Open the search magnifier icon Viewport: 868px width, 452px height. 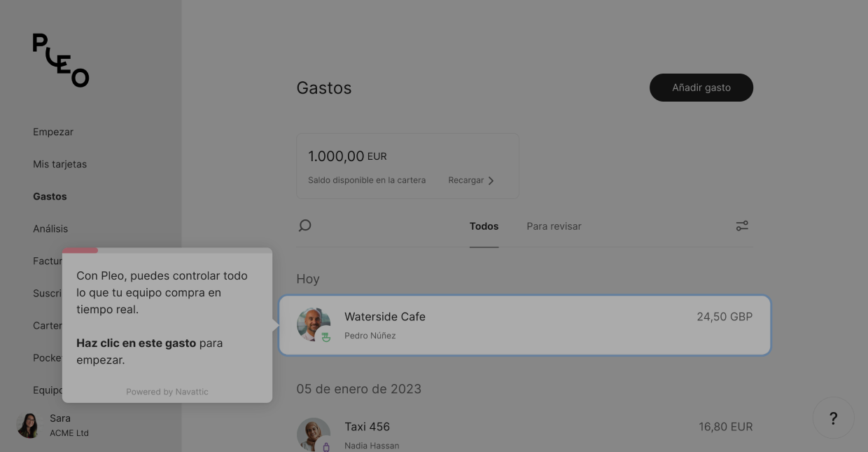click(x=304, y=226)
